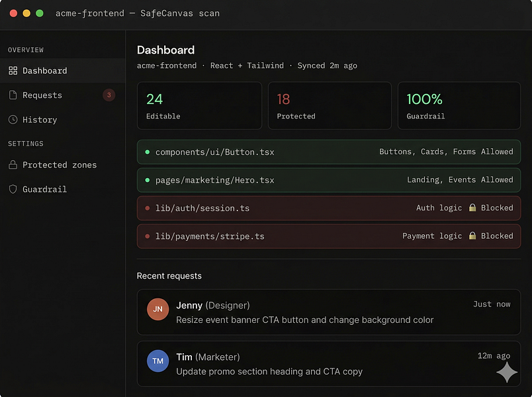Select the lib/payments/stripe.ts blocked row

329,236
